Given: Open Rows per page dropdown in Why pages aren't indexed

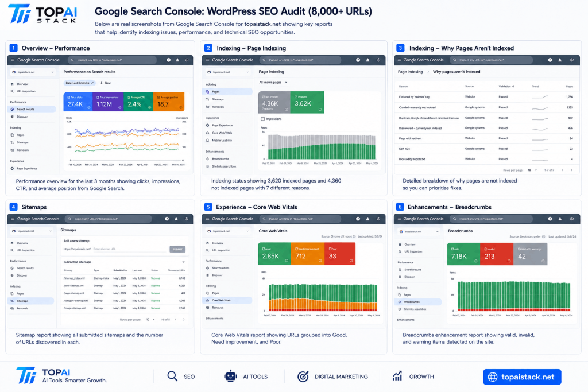Looking at the screenshot, I should pyautogui.click(x=532, y=170).
